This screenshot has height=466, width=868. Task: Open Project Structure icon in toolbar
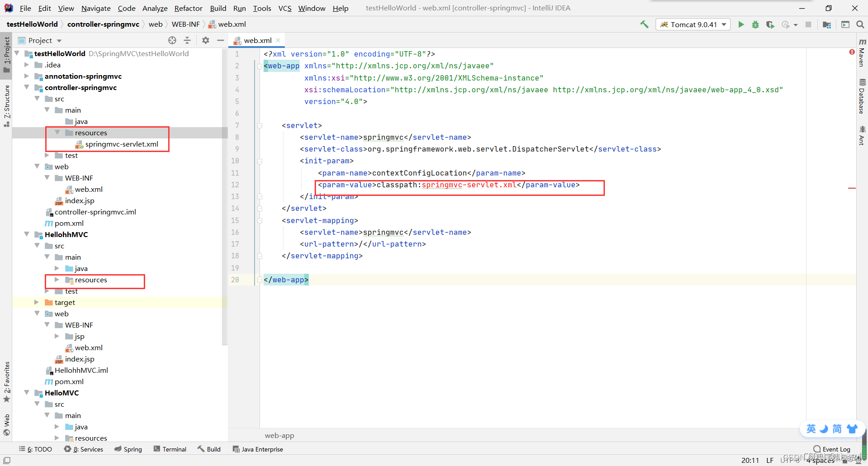(827, 24)
